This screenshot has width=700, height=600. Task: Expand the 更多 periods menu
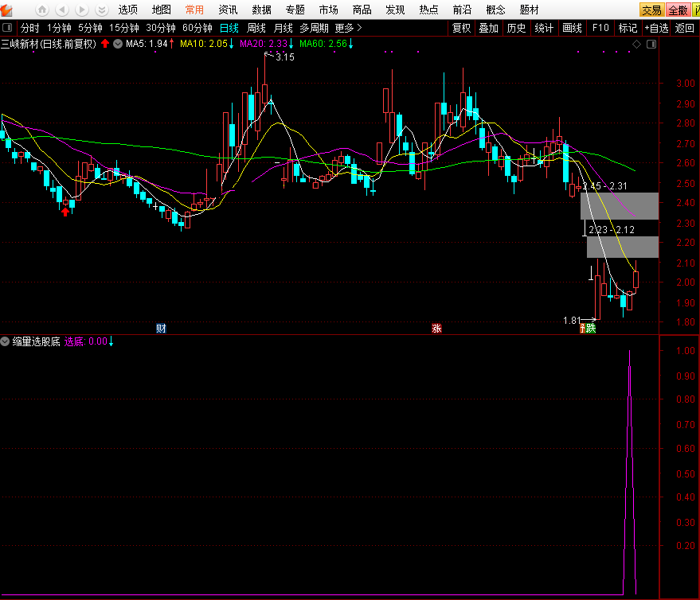tap(348, 28)
